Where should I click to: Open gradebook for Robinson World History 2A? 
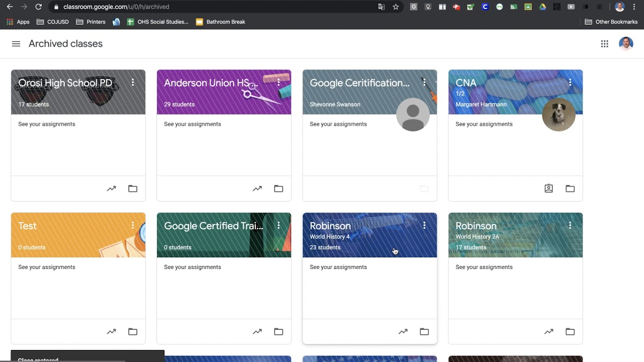click(x=549, y=331)
